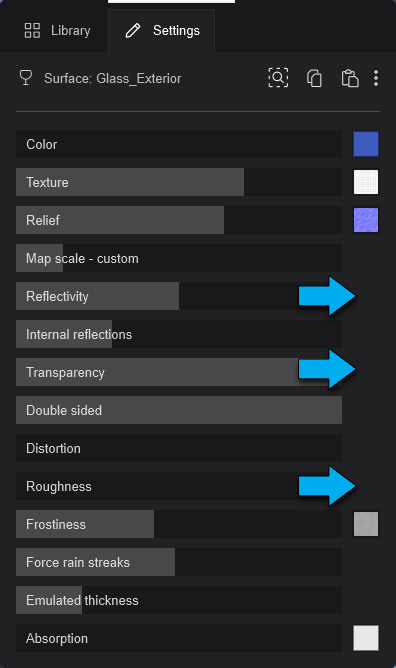Select the white Texture map thumbnail
The width and height of the screenshot is (396, 668).
(x=366, y=182)
